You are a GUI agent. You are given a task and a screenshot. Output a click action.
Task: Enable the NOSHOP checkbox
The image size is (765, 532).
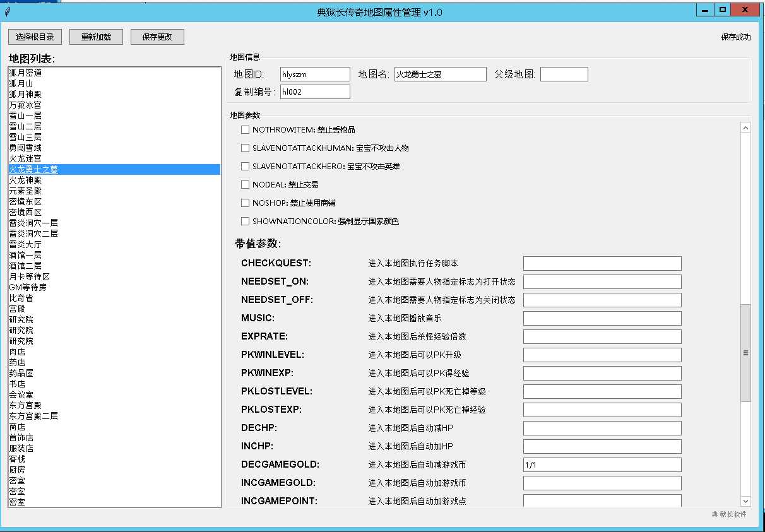245,203
